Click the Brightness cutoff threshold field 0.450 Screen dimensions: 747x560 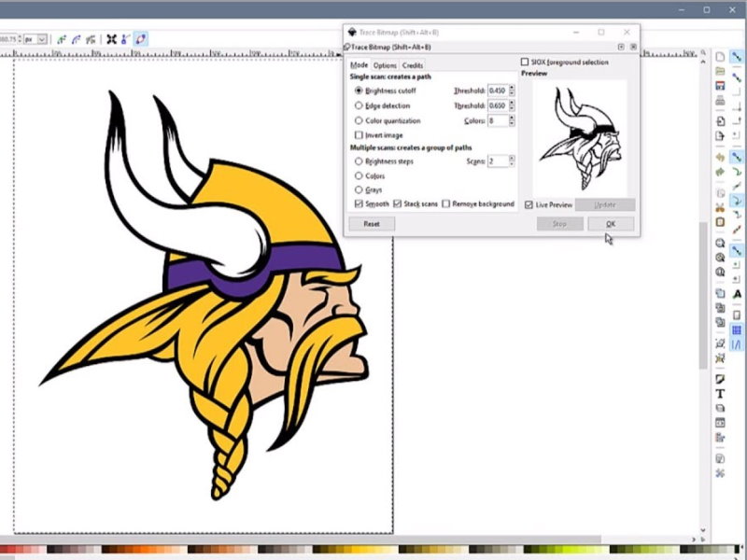[x=498, y=91]
